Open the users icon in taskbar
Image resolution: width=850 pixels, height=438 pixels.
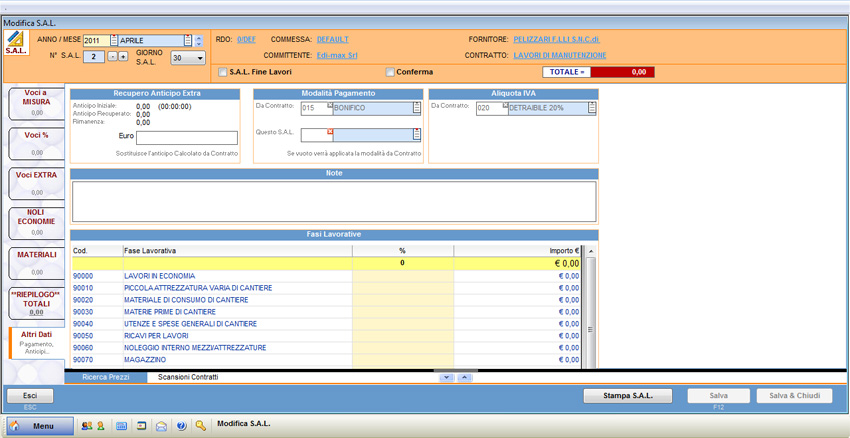click(86, 425)
